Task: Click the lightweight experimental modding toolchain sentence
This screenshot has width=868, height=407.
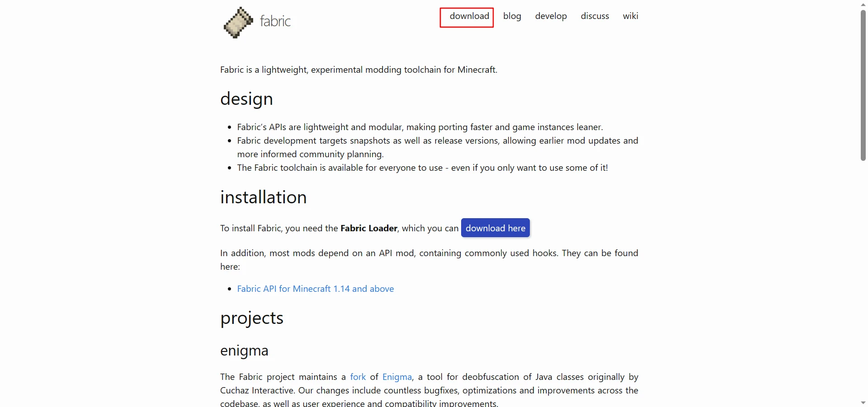Action: tap(359, 70)
